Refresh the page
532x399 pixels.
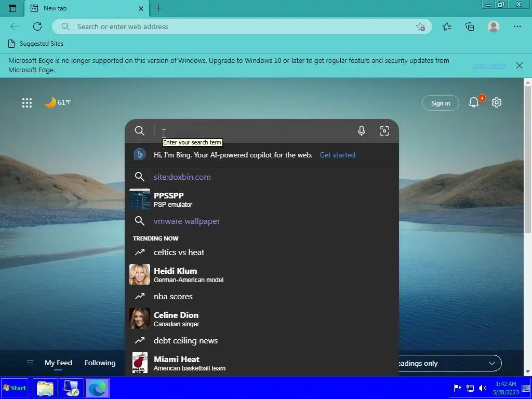coord(37,26)
